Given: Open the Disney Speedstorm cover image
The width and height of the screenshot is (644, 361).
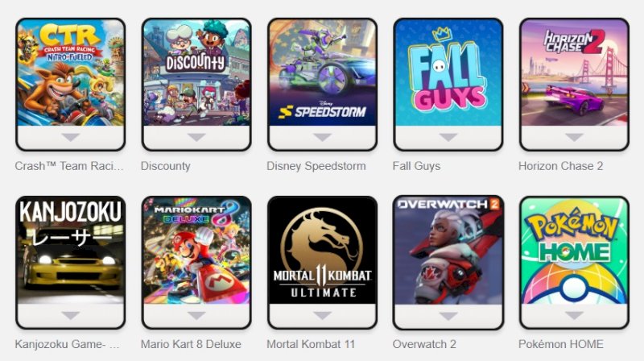Looking at the screenshot, I should (323, 73).
